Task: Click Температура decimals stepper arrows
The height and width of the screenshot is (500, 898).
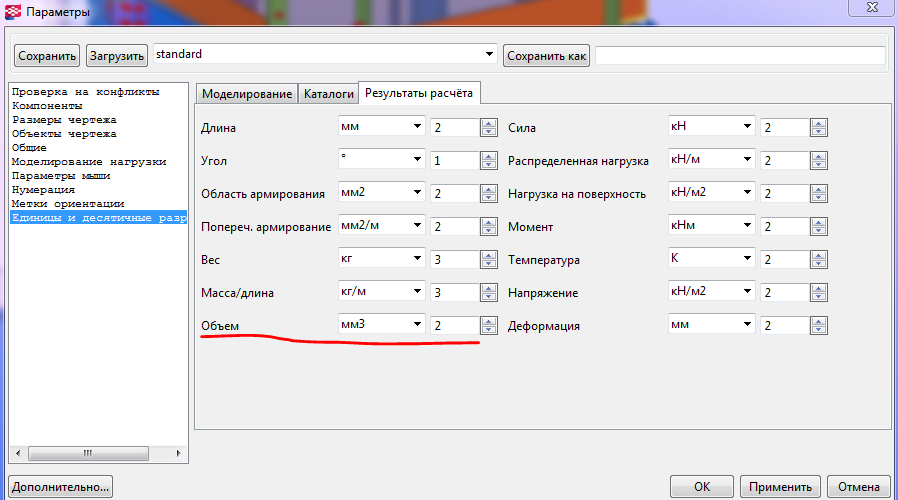Action: (819, 259)
